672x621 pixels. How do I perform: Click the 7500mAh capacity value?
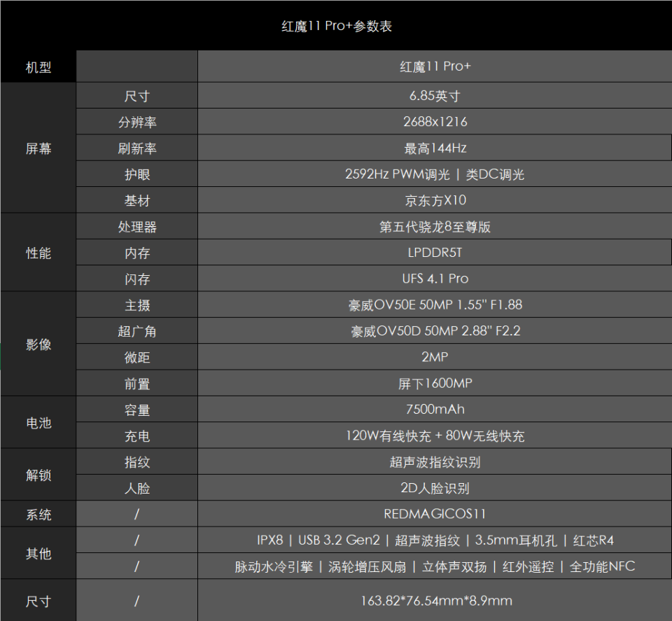(435, 410)
